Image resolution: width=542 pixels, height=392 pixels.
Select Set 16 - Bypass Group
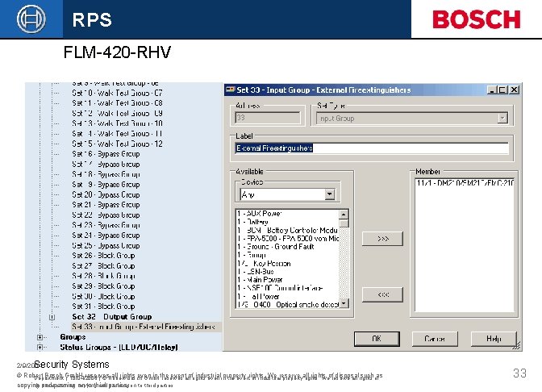click(x=106, y=154)
